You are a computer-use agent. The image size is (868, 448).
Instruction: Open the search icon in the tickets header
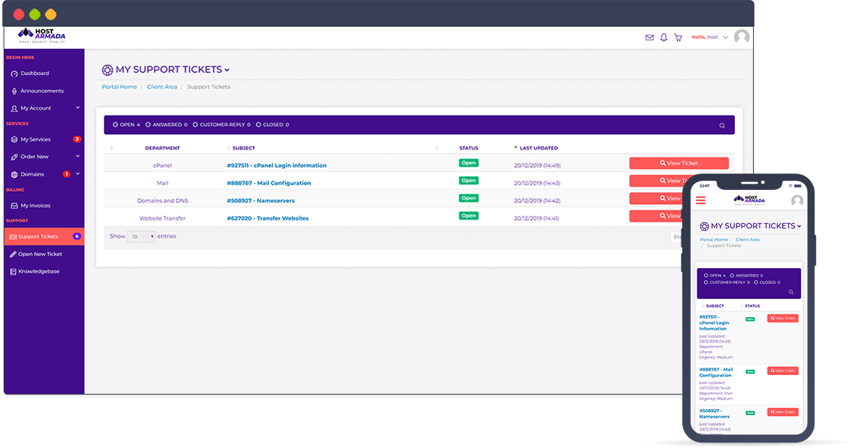coord(721,125)
